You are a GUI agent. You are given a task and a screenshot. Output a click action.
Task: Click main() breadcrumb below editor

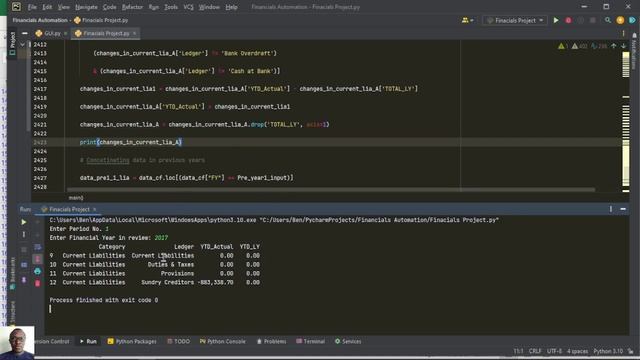click(76, 198)
